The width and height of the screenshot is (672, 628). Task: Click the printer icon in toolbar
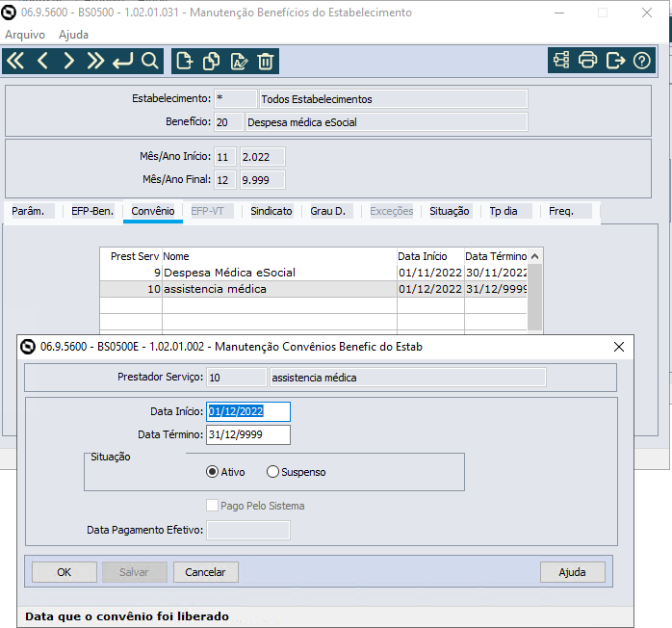click(x=588, y=61)
